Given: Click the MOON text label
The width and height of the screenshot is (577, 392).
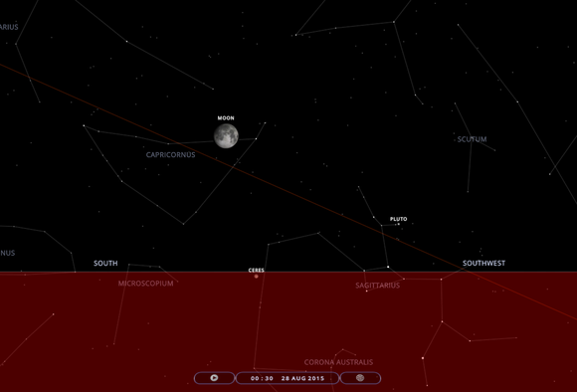Looking at the screenshot, I should pos(226,118).
